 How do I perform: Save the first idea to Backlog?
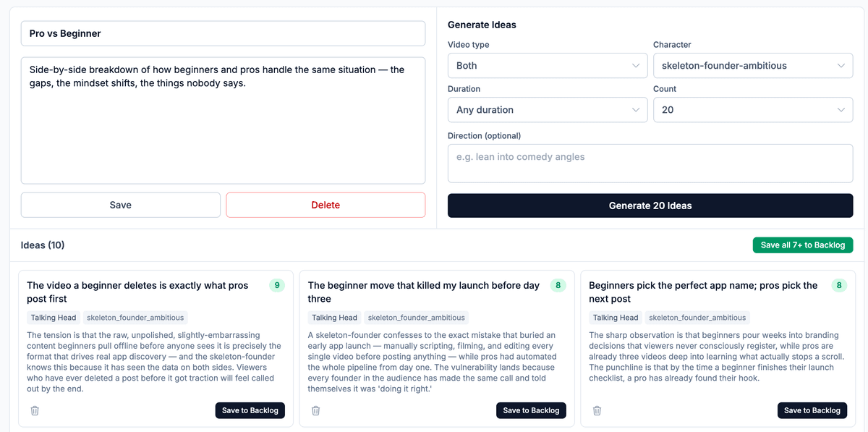pyautogui.click(x=250, y=410)
